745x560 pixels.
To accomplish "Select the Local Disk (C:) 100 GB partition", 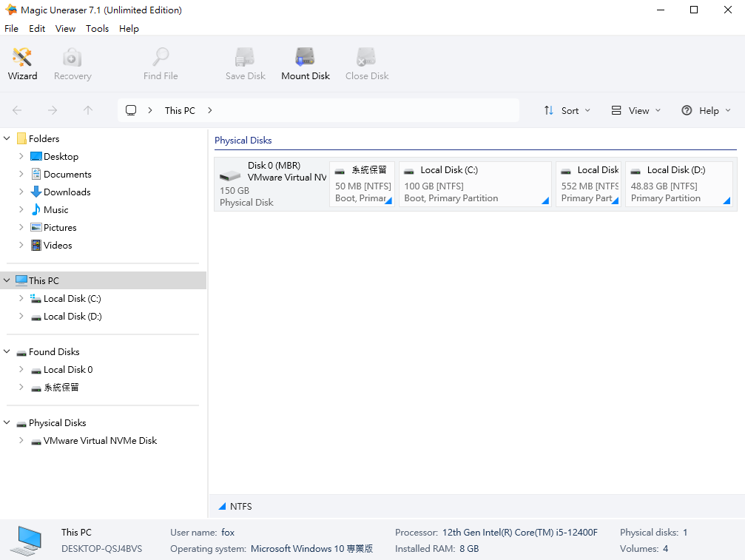I will [475, 184].
